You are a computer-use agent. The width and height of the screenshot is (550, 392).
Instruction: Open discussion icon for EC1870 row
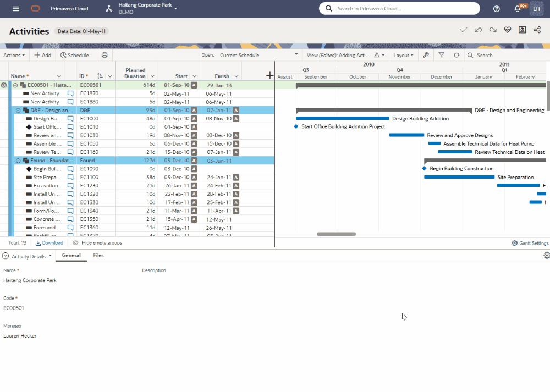pos(70,93)
